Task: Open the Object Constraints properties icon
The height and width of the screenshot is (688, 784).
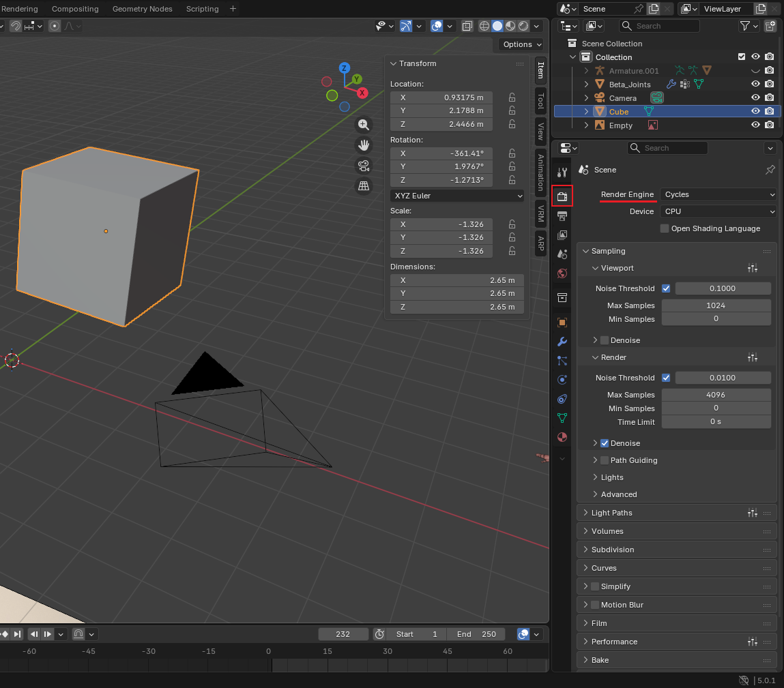Action: tap(562, 399)
